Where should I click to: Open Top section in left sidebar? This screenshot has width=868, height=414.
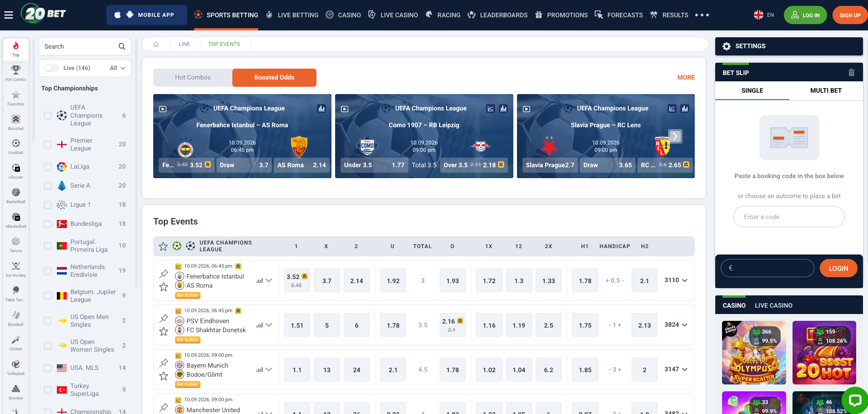point(16,50)
